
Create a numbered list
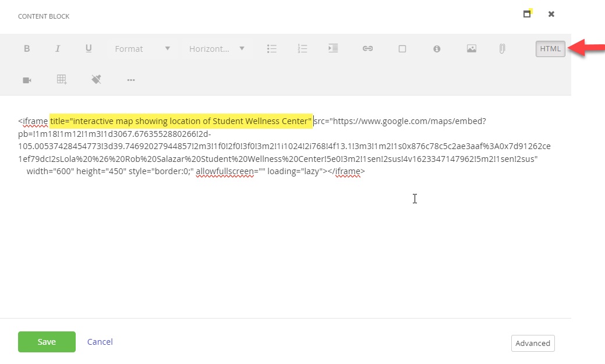[302, 49]
